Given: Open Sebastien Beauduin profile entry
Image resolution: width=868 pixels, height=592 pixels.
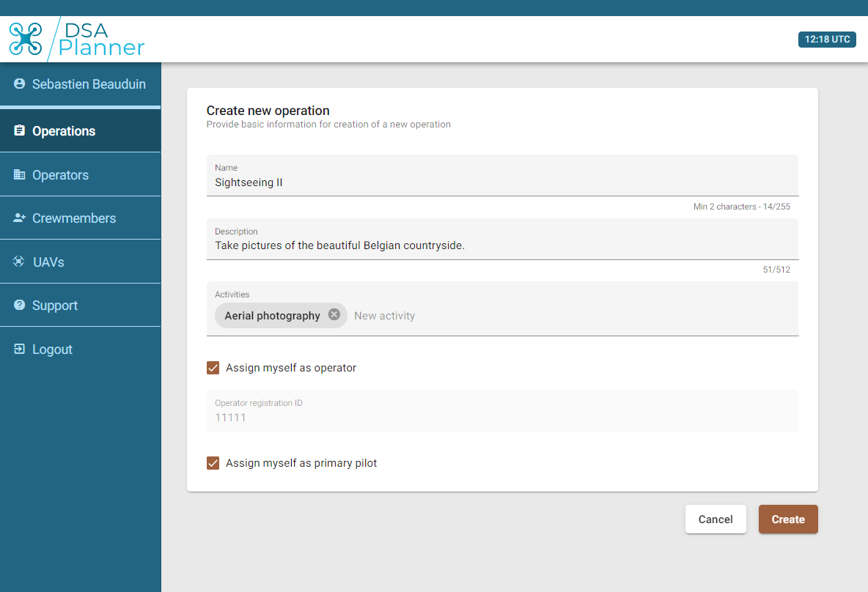Looking at the screenshot, I should (80, 84).
